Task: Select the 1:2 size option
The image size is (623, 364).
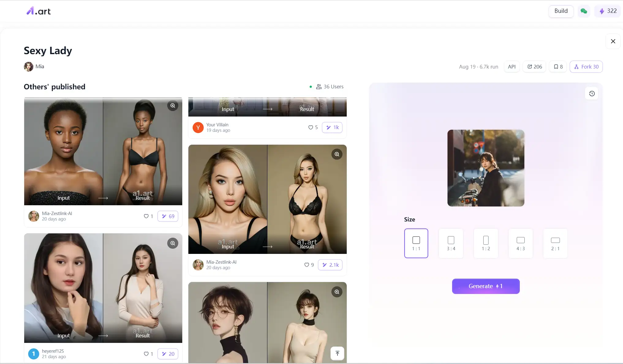Action: [x=486, y=243]
